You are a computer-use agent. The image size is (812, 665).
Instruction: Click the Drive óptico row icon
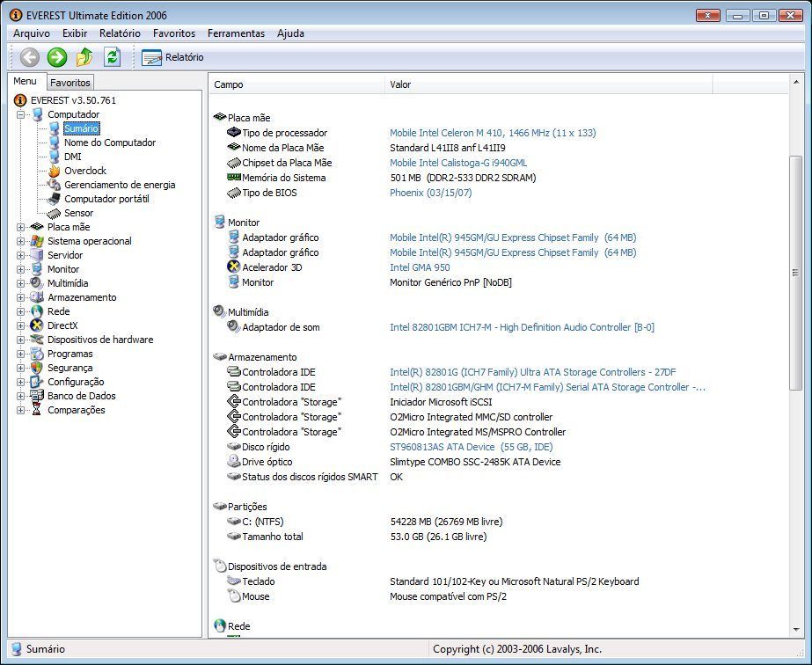click(x=233, y=462)
